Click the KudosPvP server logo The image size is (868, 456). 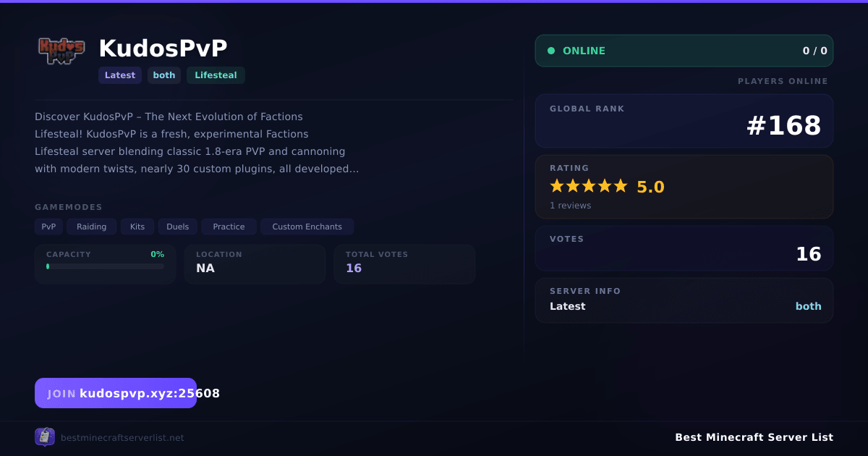(61, 51)
